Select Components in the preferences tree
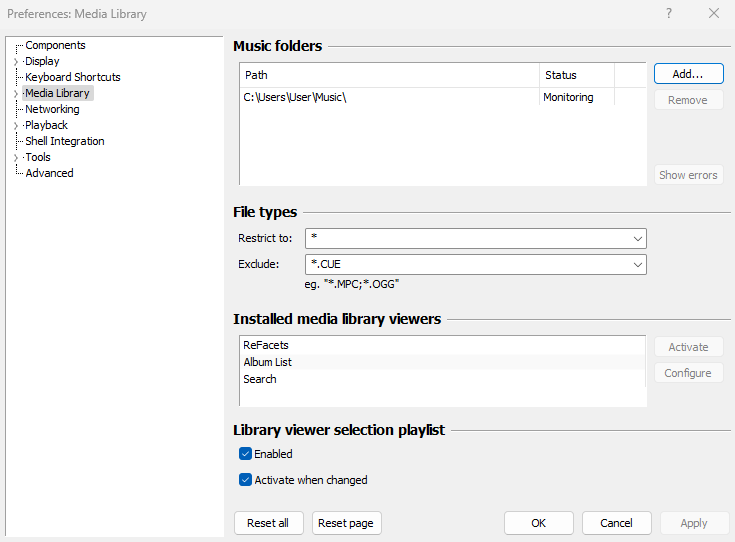735x542 pixels. 55,45
